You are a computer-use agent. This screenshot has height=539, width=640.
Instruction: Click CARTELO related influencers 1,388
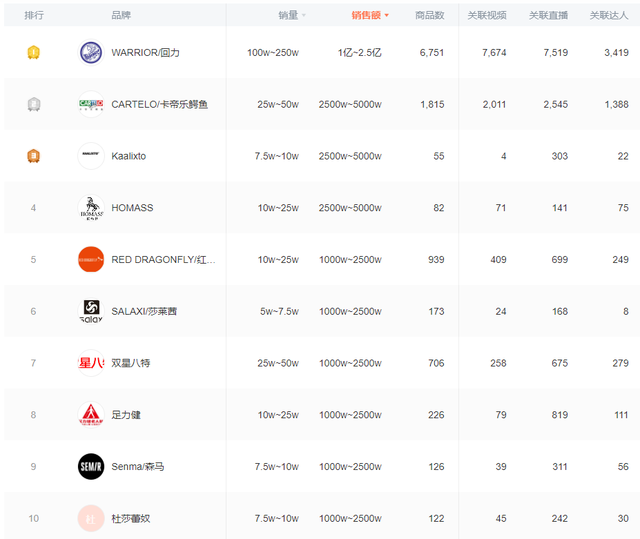pyautogui.click(x=616, y=104)
